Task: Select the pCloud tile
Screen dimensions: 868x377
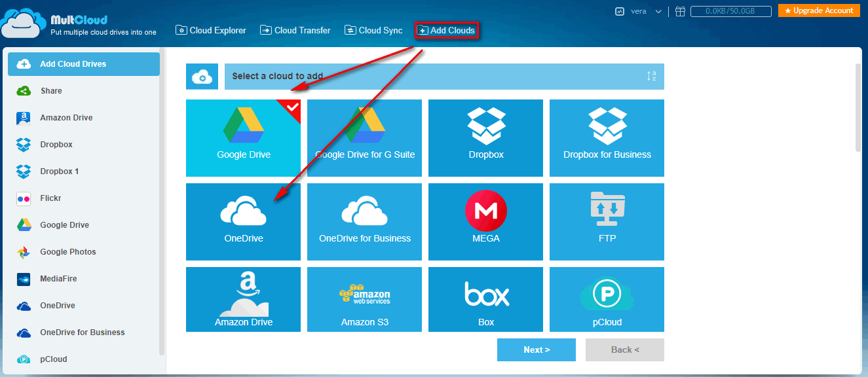Action: point(607,299)
